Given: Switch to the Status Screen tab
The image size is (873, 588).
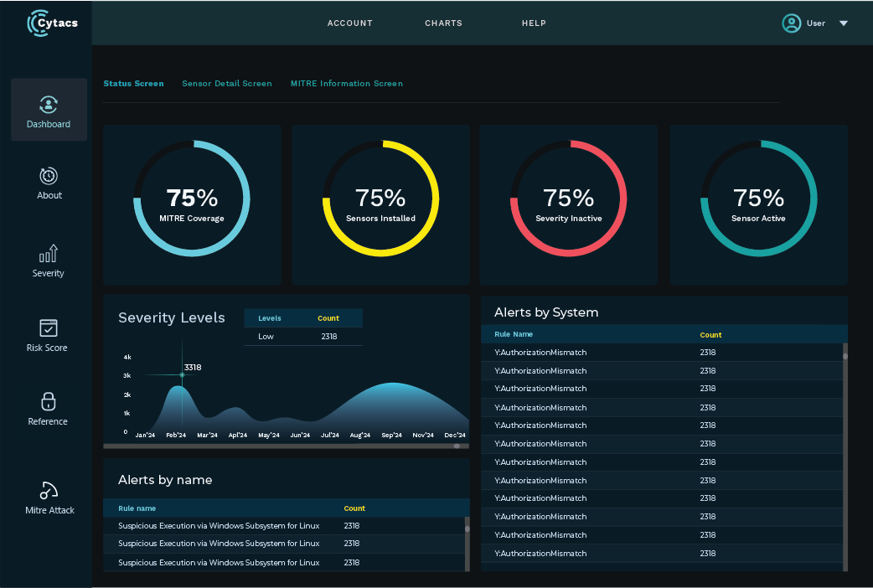Looking at the screenshot, I should 133,84.
